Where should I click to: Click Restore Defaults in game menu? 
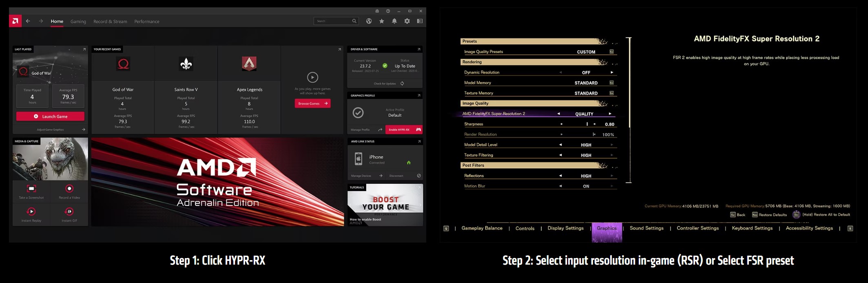(769, 215)
